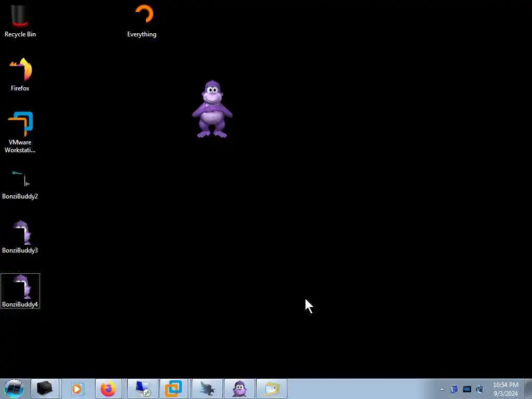This screenshot has width=532, height=399.
Task: Open the remote desktop icon in taskbar
Action: click(x=142, y=389)
